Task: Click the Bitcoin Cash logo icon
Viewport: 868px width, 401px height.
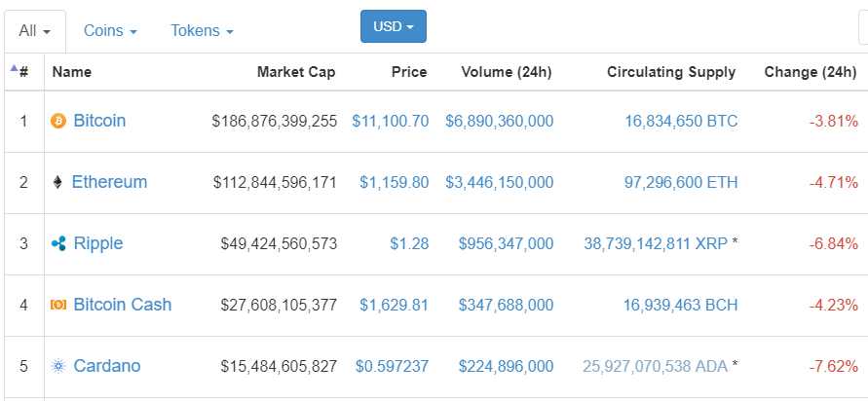Action: click(58, 305)
